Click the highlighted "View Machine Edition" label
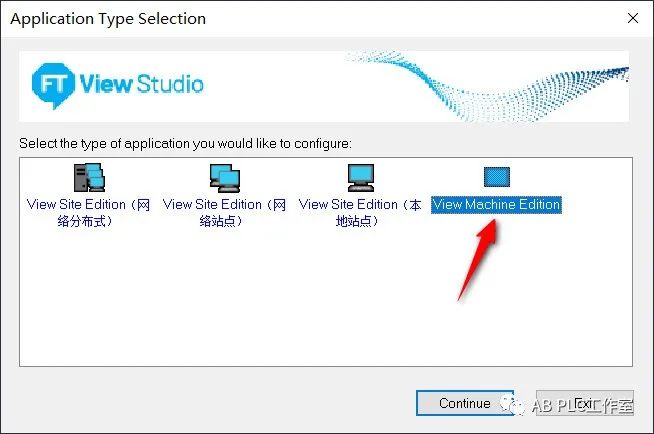Viewport: 654px width, 434px height. coord(496,205)
